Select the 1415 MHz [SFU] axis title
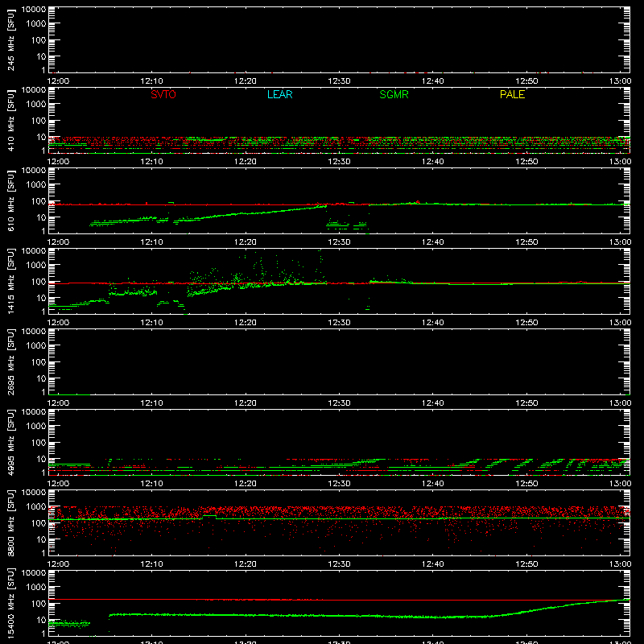Screen dimensions: 644x644 point(11,281)
